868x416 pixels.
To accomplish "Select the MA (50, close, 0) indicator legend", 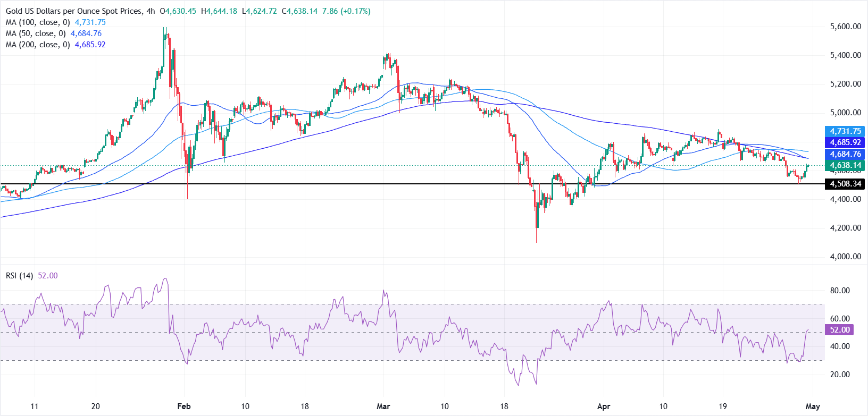I will (36, 33).
